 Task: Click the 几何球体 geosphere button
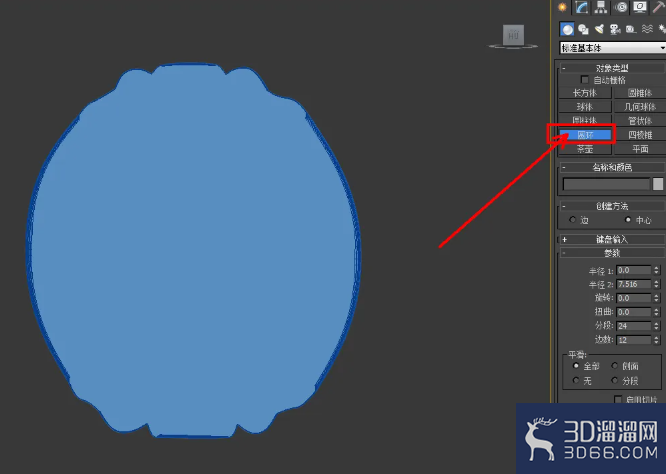(x=640, y=107)
